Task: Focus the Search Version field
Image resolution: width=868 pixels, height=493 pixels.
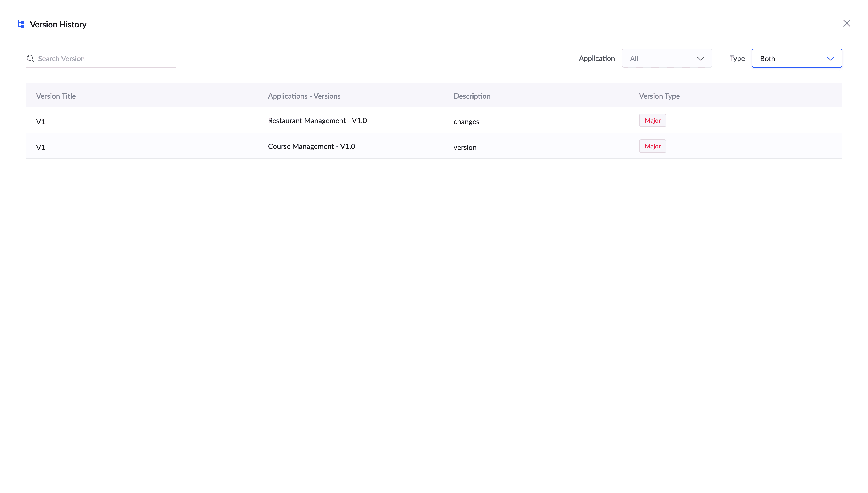Action: tap(105, 59)
